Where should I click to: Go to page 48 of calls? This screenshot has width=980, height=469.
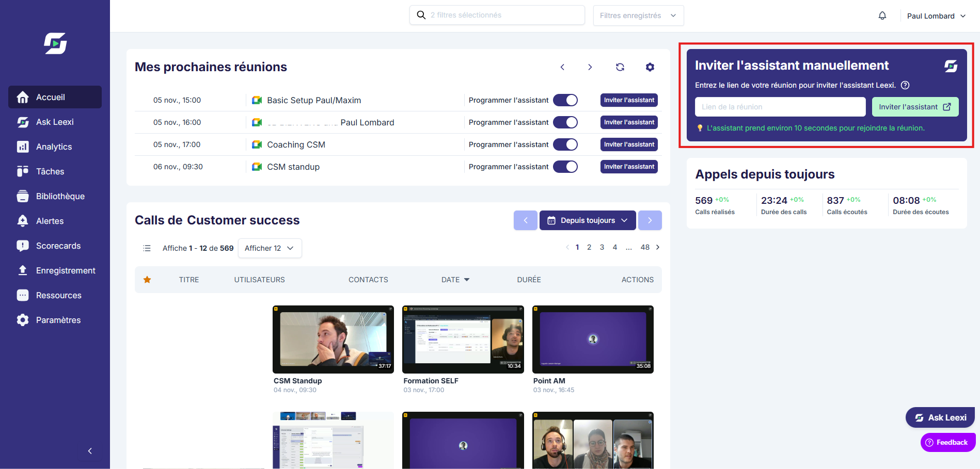(645, 247)
